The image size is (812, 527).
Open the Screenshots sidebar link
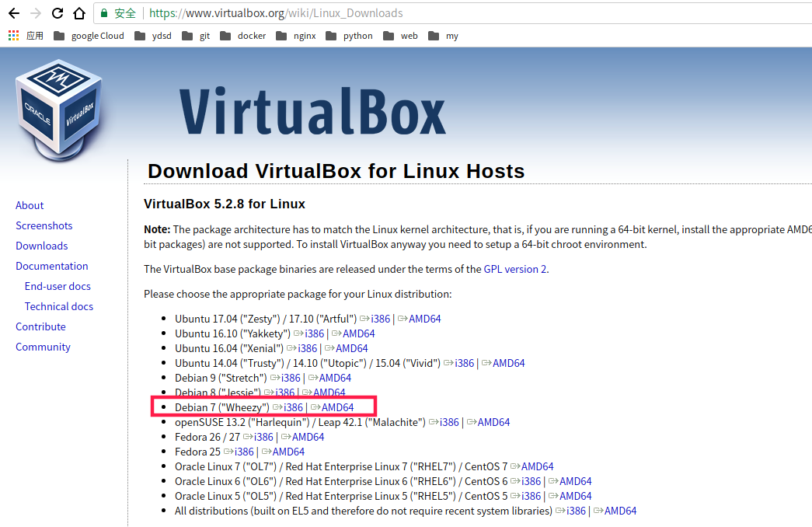click(x=44, y=226)
